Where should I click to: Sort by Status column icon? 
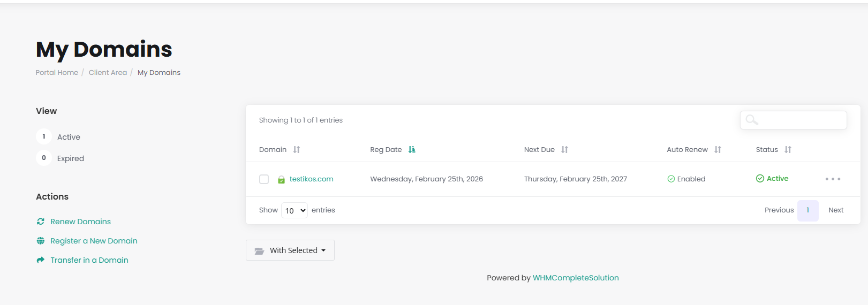788,150
